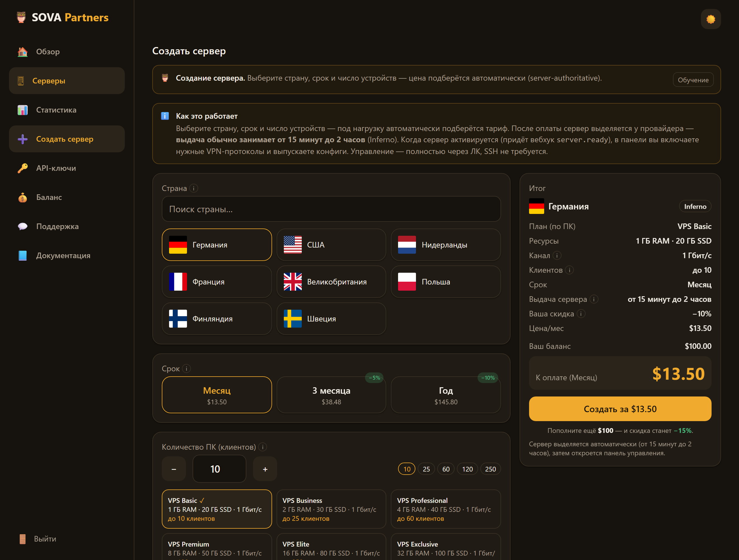Toggle the sun theme icon

(x=710, y=19)
